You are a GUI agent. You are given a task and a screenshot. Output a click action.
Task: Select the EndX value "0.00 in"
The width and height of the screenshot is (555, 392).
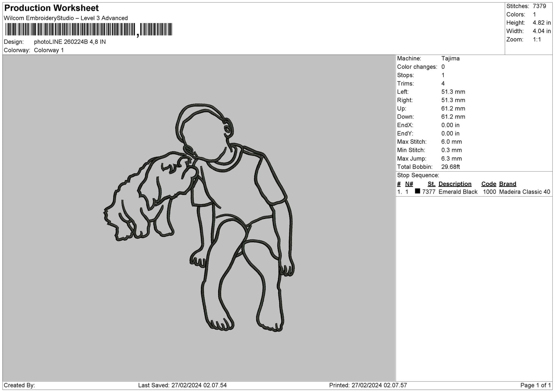[451, 125]
